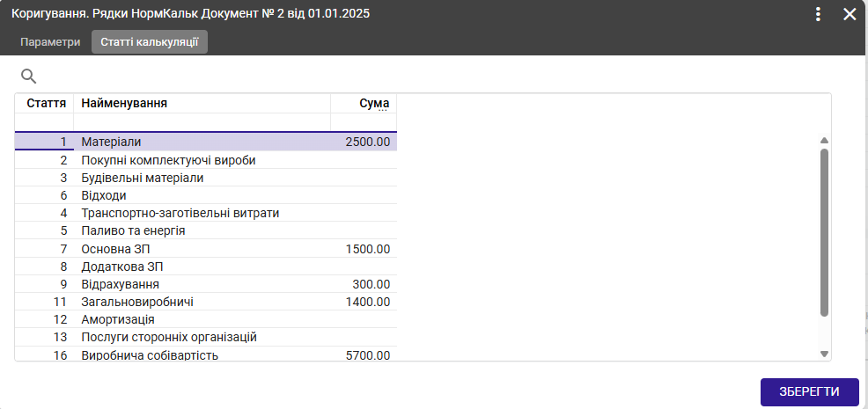Viewport: 868px width, 409px height.
Task: Click the filter field under Сума
Action: [x=364, y=122]
